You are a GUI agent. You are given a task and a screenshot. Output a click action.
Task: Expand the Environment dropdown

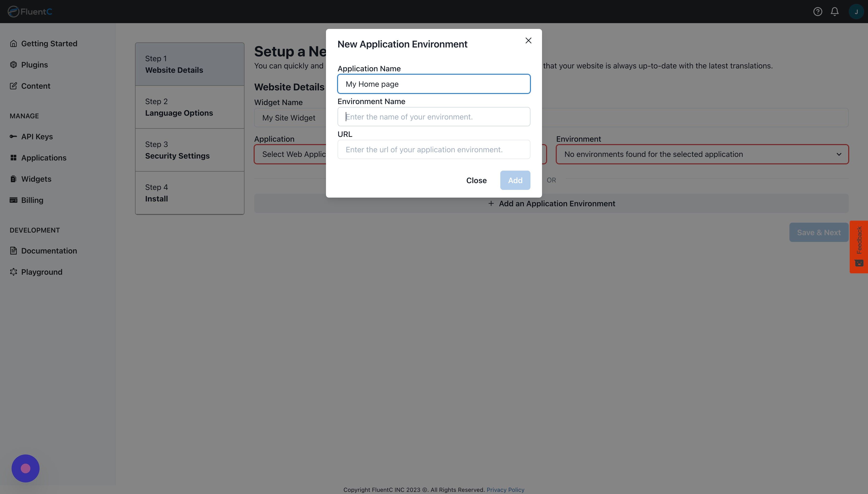[x=702, y=154]
